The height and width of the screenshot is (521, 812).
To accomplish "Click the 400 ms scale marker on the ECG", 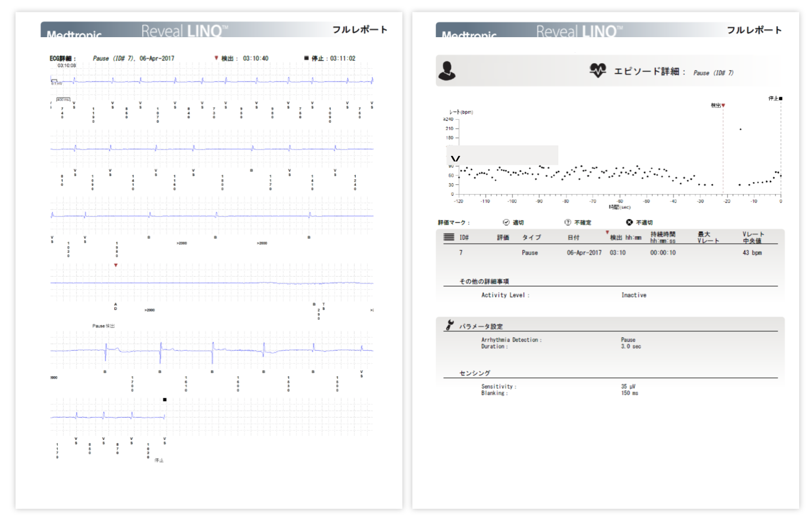I will (63, 100).
